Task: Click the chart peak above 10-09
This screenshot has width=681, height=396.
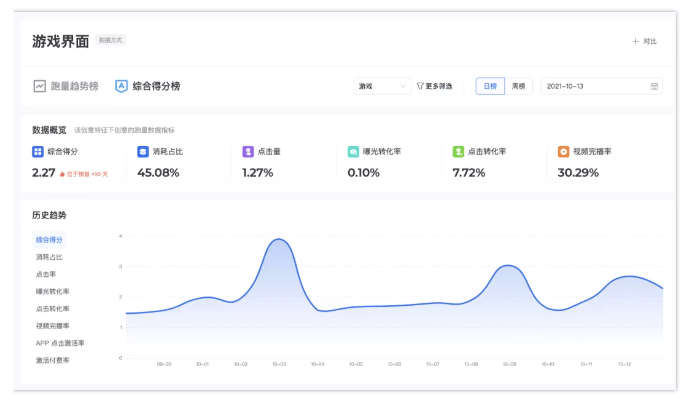Action: tap(508, 266)
